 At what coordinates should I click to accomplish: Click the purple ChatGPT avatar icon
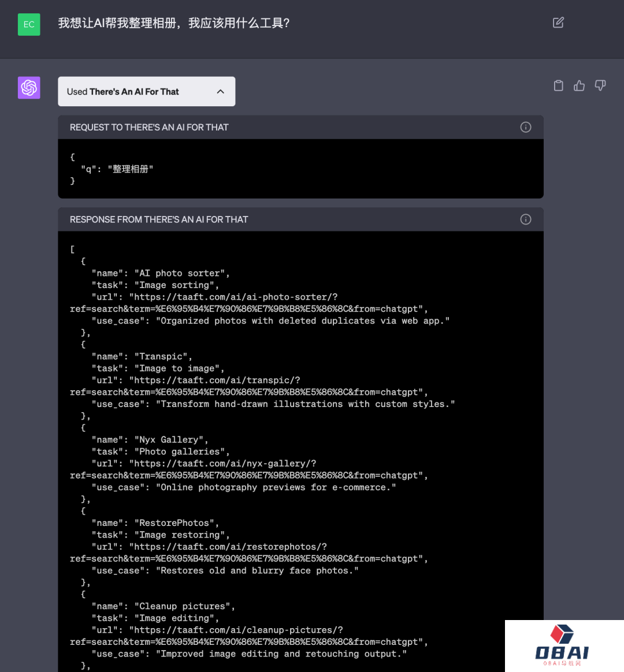29,88
